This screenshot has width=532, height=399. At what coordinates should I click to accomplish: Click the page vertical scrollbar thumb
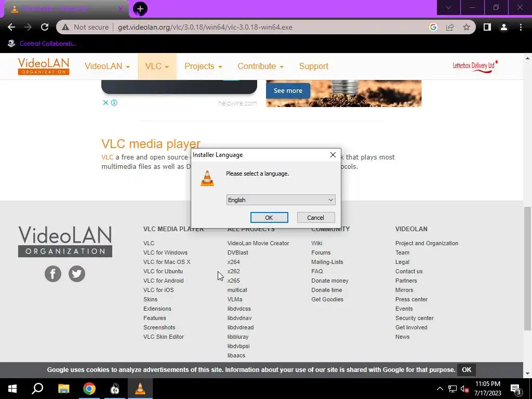tap(527, 268)
